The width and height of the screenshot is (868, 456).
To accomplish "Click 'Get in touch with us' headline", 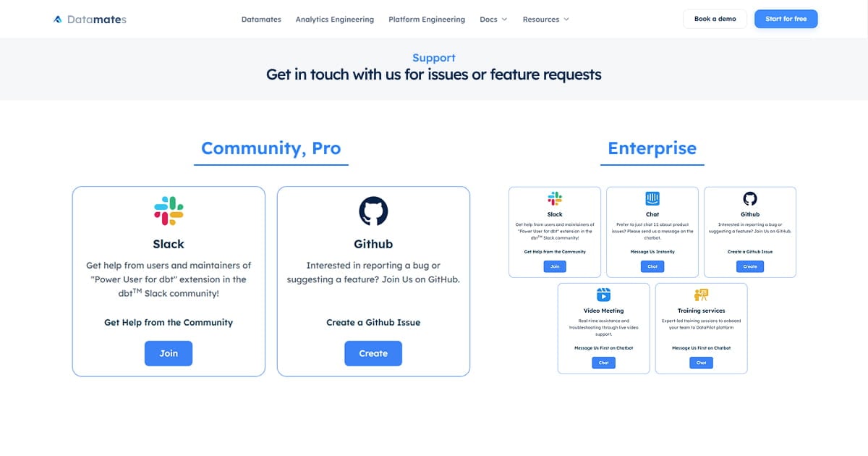I will 434,75.
